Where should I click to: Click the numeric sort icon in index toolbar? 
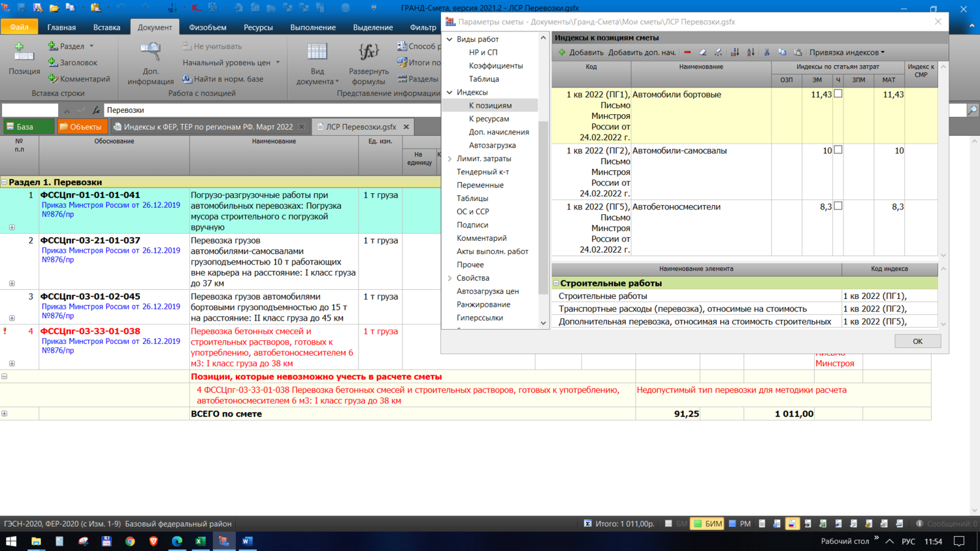(x=735, y=52)
